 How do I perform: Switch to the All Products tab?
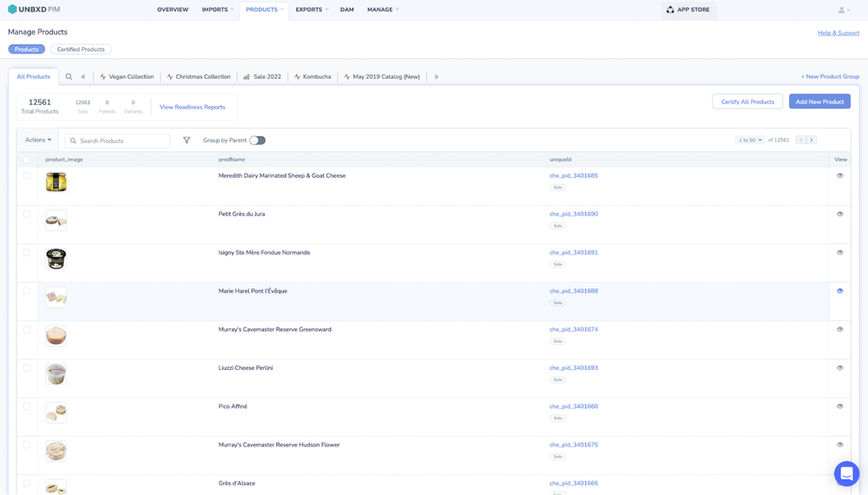[x=33, y=76]
